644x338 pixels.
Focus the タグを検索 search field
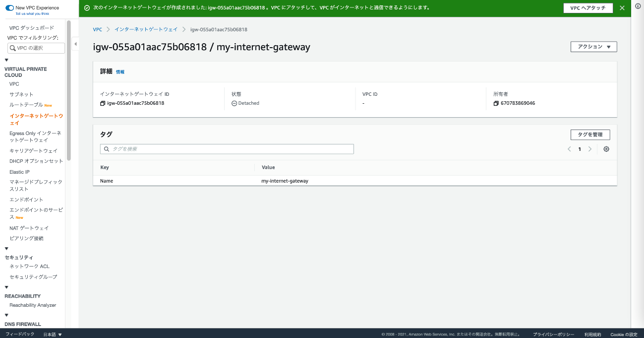227,149
